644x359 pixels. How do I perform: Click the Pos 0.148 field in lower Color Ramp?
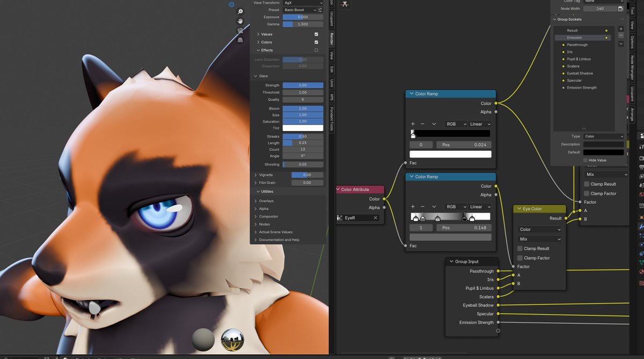[464, 228]
